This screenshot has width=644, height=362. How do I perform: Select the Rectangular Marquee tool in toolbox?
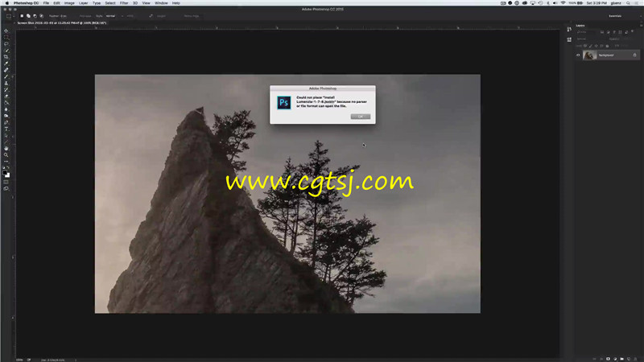pyautogui.click(x=6, y=37)
